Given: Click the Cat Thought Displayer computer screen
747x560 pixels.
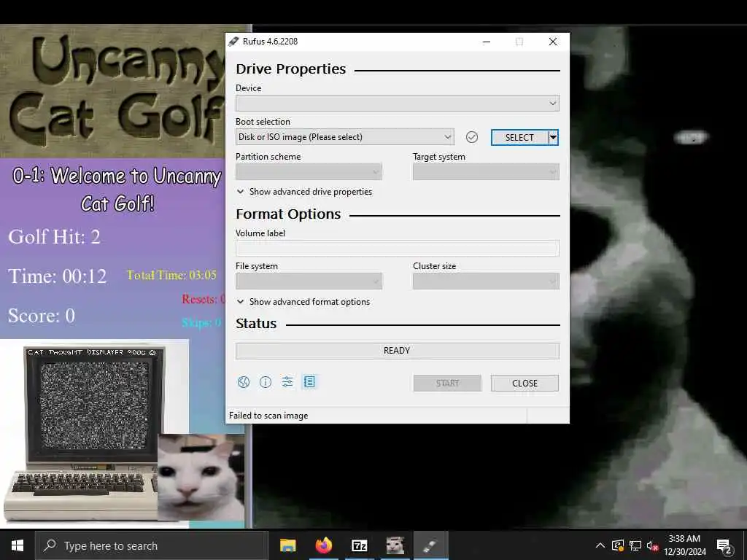Looking at the screenshot, I should pos(94,405).
